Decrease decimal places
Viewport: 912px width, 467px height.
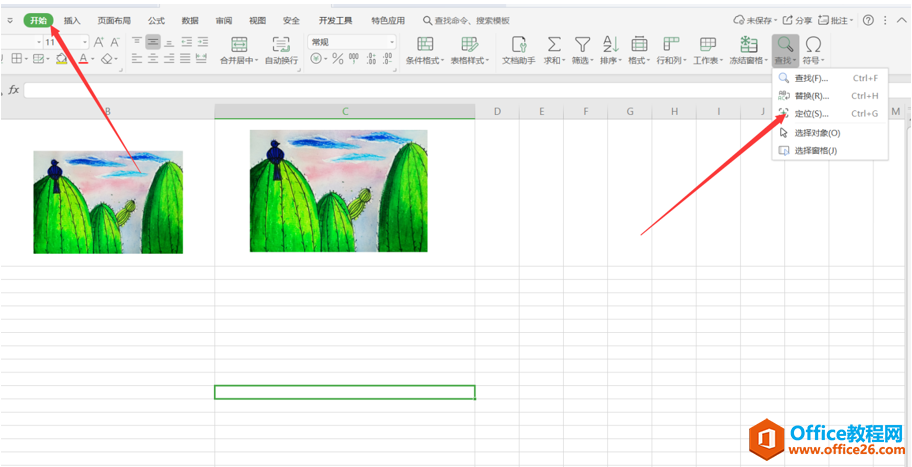(x=387, y=59)
